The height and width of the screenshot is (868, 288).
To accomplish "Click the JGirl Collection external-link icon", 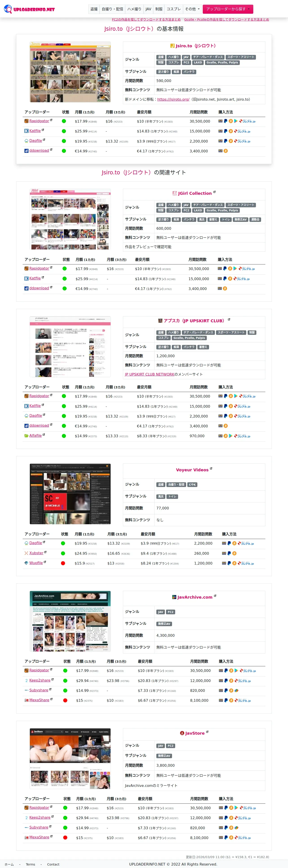I will (214, 192).
